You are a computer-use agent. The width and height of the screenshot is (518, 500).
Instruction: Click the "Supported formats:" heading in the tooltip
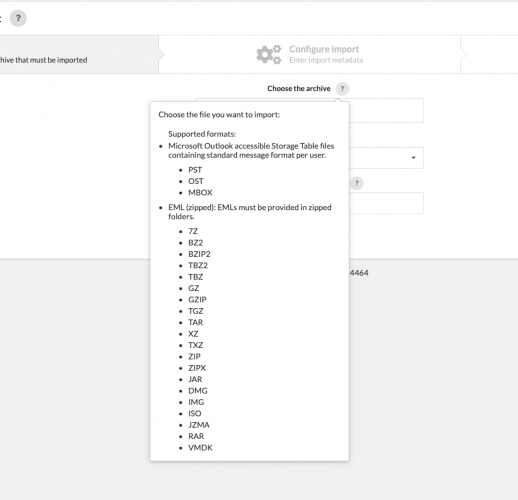tap(202, 134)
